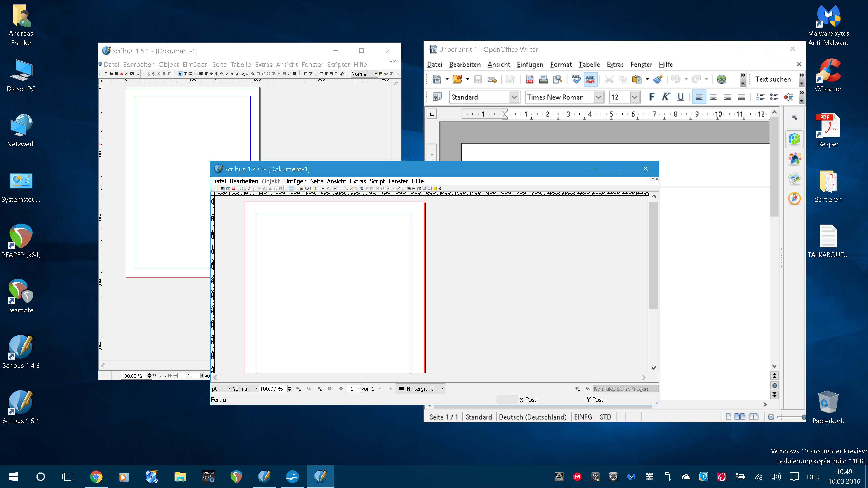The width and height of the screenshot is (868, 488).
Task: Click Deutsch (Deutschland) language in status bar
Action: click(x=532, y=417)
